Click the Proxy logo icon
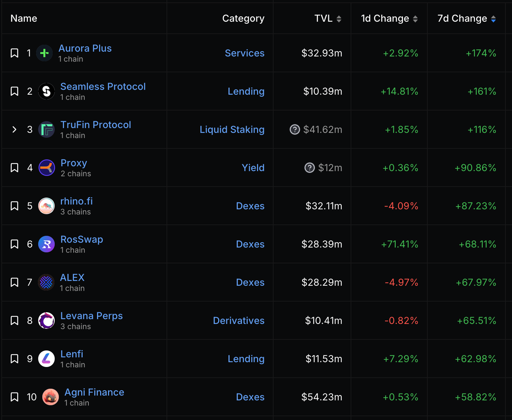512x420 pixels. pyautogui.click(x=47, y=168)
